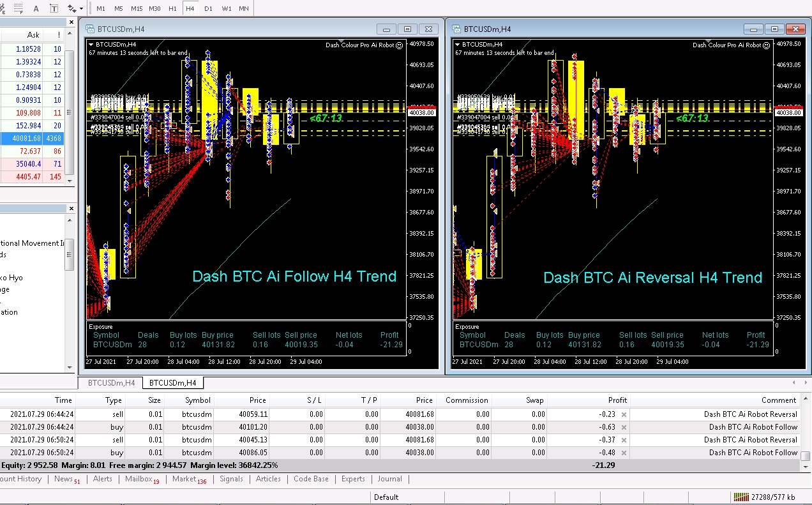Select the D1 timeframe button

(x=208, y=8)
